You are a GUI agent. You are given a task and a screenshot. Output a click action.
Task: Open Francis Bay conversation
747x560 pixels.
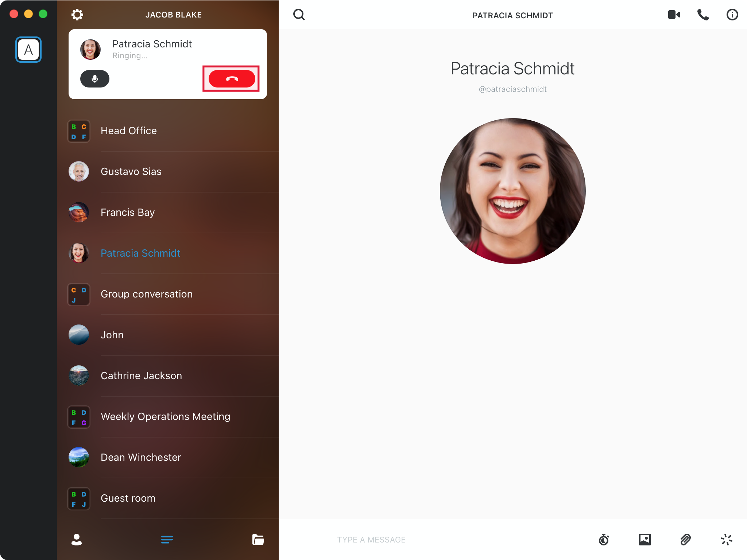click(x=168, y=213)
